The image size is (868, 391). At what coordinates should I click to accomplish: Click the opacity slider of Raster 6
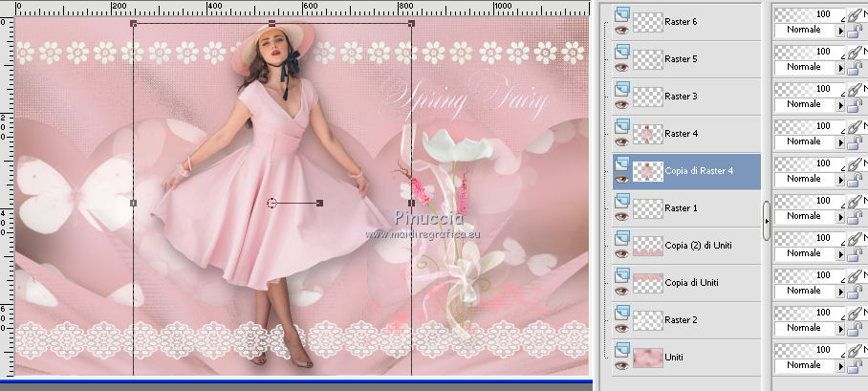tap(810, 15)
